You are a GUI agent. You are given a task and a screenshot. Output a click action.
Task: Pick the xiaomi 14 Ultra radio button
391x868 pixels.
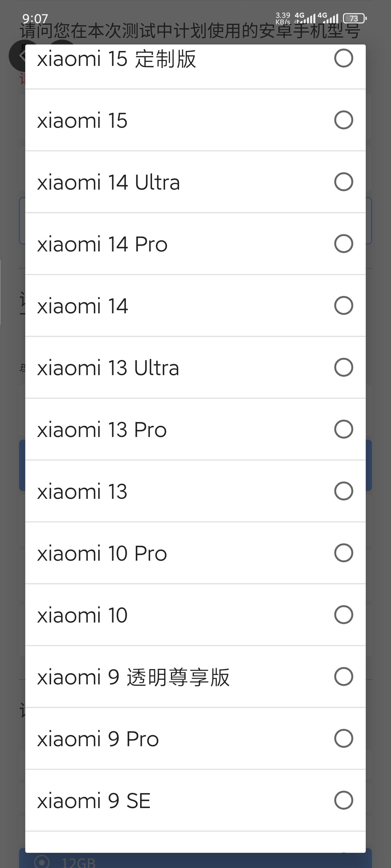[x=343, y=182]
